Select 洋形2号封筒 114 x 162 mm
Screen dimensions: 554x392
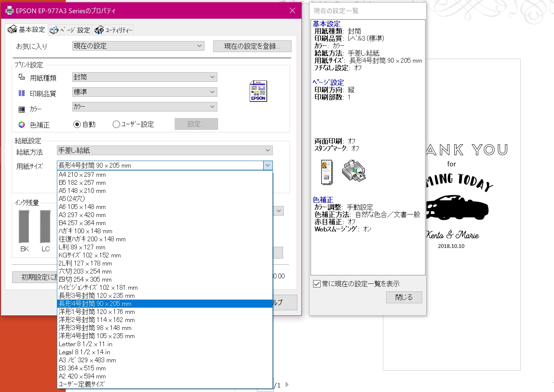[x=165, y=320]
